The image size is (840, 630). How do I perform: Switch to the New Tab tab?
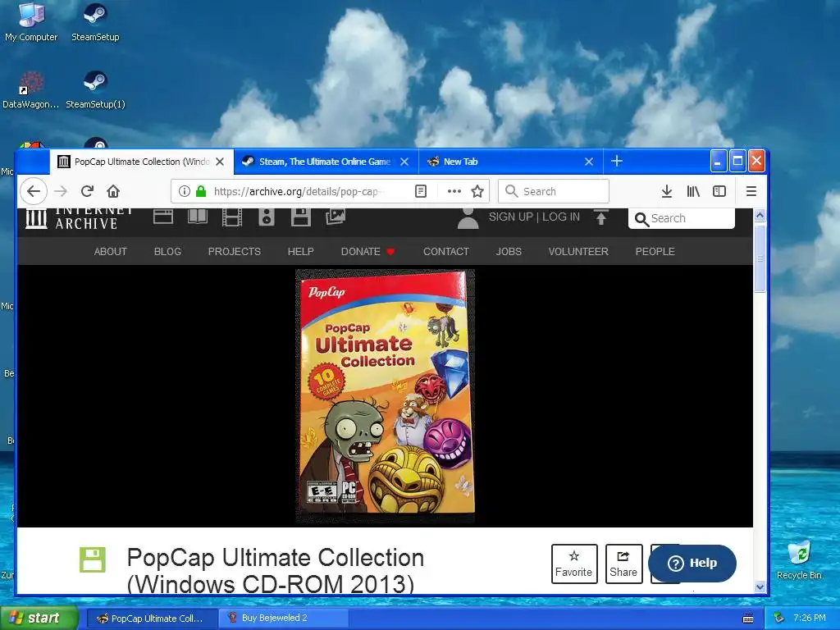pos(503,162)
